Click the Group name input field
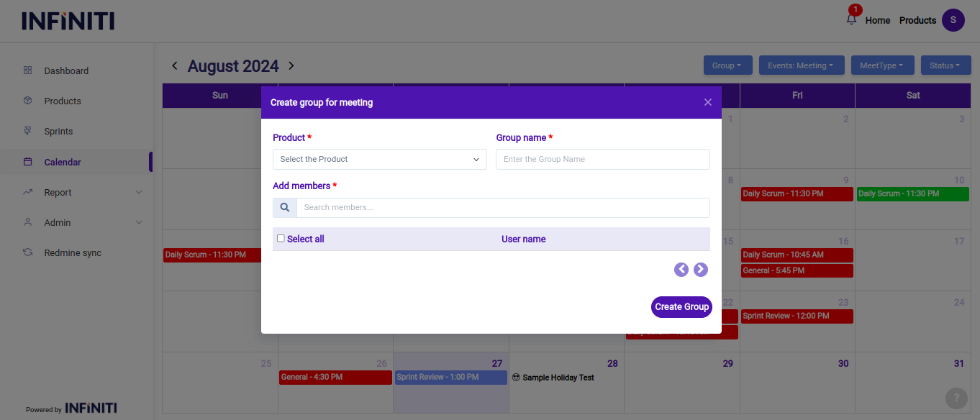 pyautogui.click(x=602, y=159)
